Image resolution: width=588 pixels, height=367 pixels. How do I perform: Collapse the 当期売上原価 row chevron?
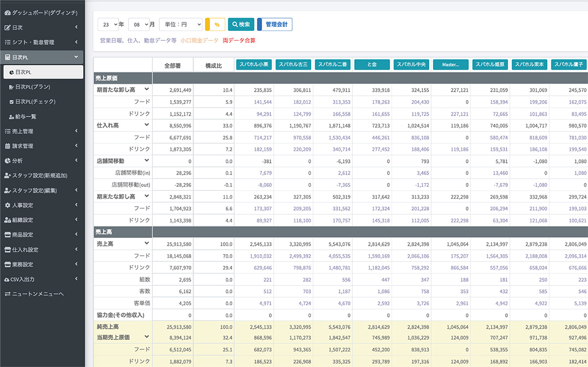[x=146, y=337]
